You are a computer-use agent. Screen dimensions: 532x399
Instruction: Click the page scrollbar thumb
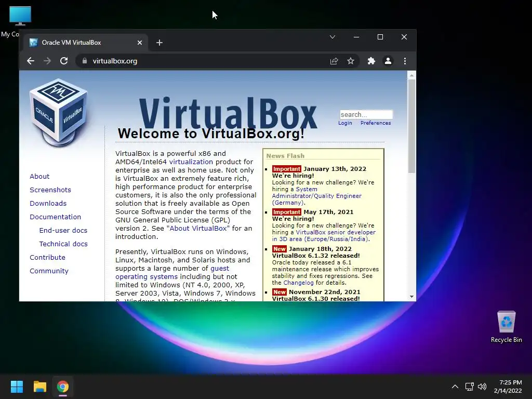(411, 126)
